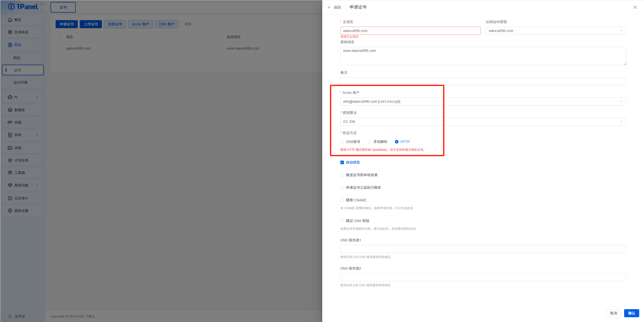644x322 pixels.
Task: Click the 确认 confirm button
Action: pyautogui.click(x=631, y=313)
